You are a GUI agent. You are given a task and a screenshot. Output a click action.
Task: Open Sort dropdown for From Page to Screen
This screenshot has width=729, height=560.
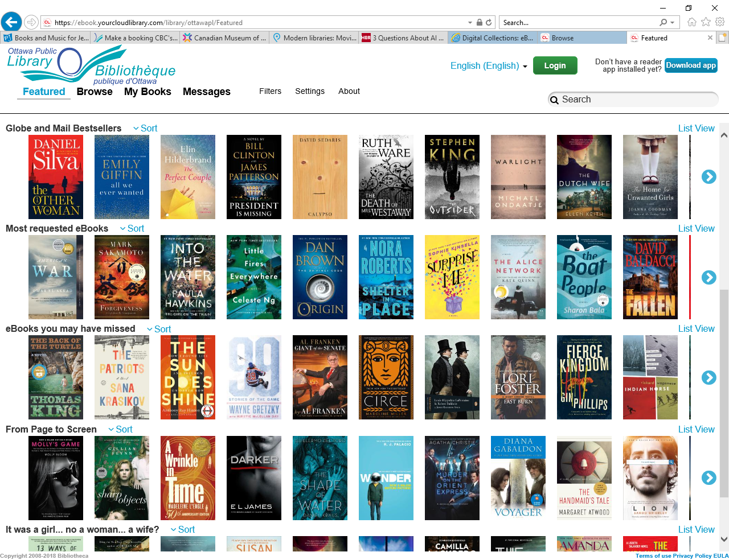coord(120,430)
